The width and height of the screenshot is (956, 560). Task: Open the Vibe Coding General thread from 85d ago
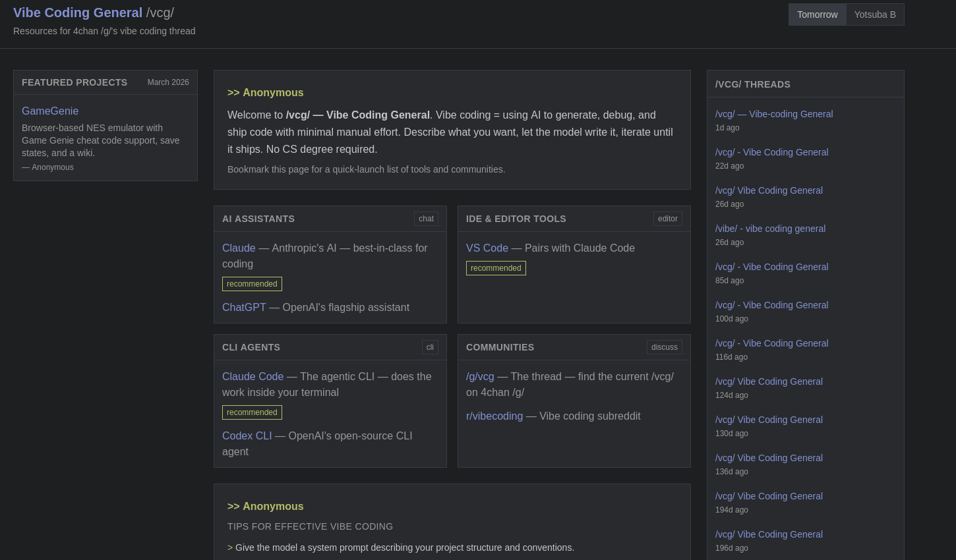(771, 267)
